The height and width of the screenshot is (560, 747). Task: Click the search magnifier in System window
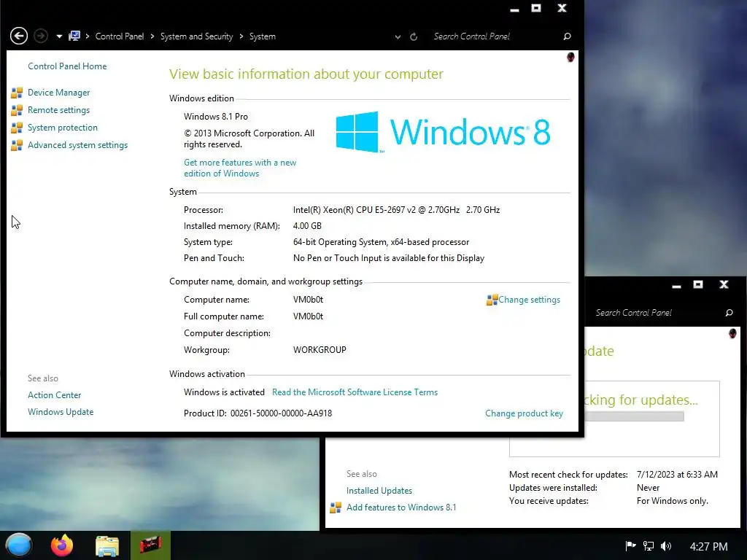[567, 36]
